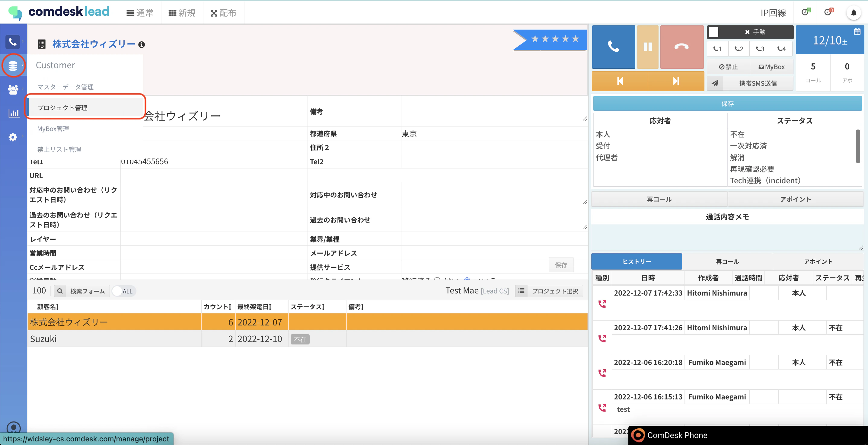Hang up with the red phone button
The image size is (868, 445).
tap(682, 46)
